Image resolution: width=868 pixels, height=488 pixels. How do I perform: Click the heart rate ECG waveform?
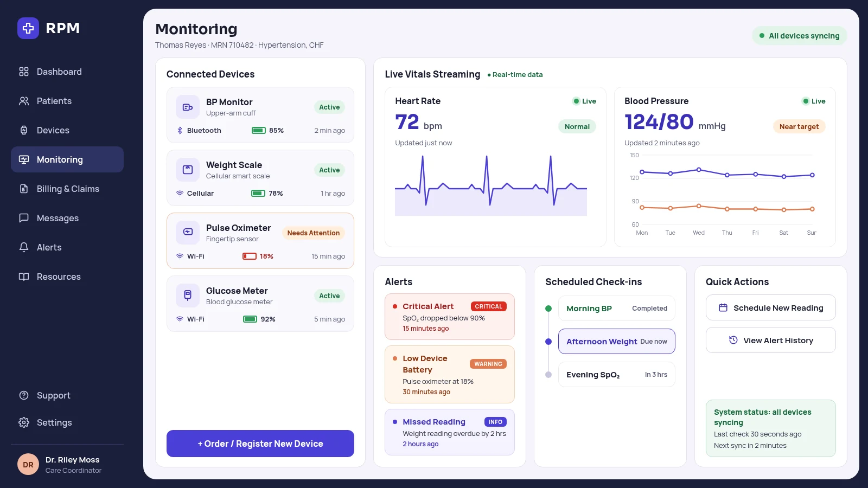click(x=491, y=185)
